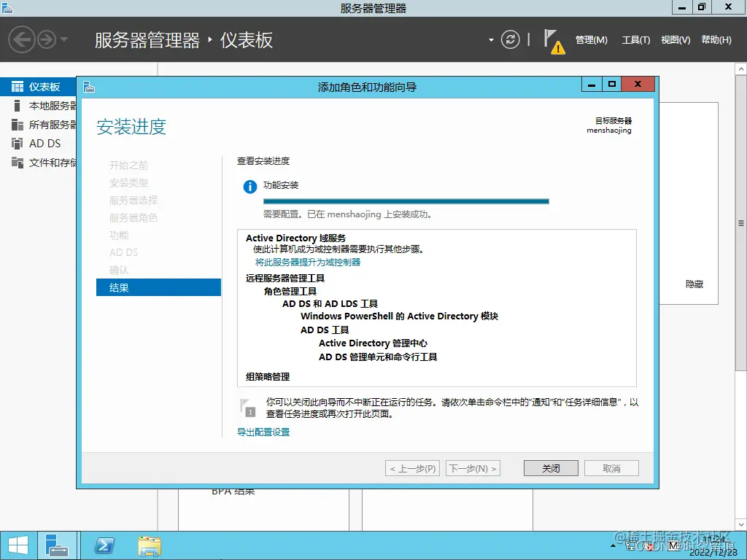Click the Server Manager taskbar icon
The image size is (747, 560).
(x=58, y=545)
